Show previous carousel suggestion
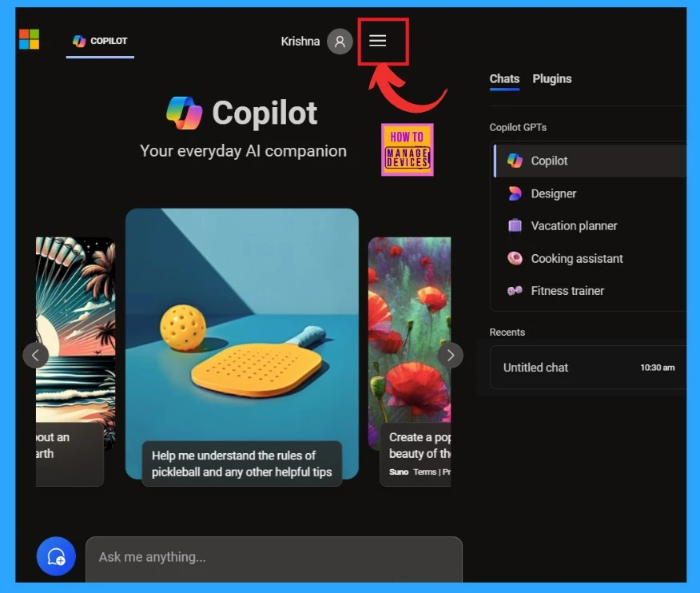This screenshot has height=593, width=700. click(36, 356)
